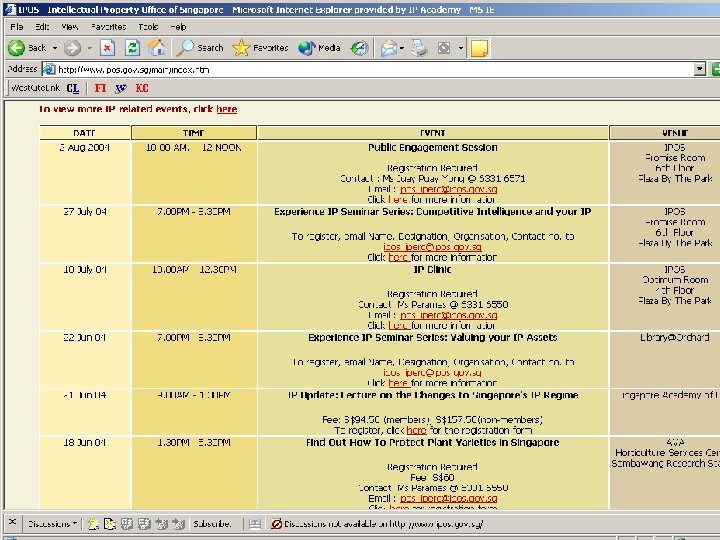Click 'here' in Competitive Intelligence seminar row

[398, 258]
